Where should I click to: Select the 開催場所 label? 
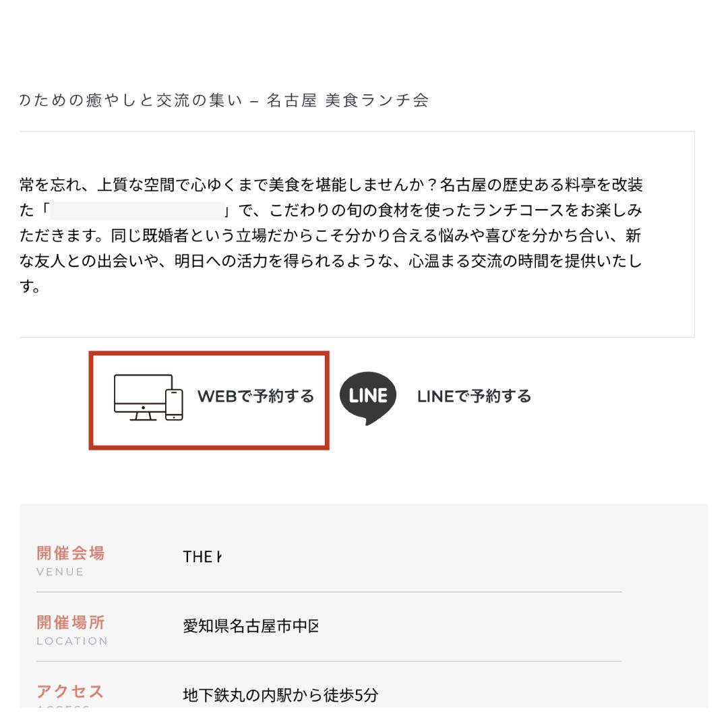click(71, 622)
